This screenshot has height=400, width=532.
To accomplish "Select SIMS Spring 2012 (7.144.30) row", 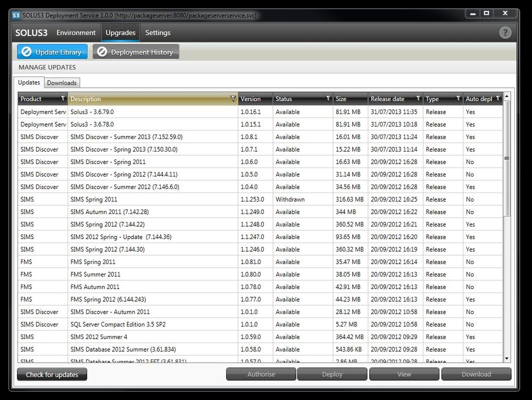I will click(x=260, y=249).
